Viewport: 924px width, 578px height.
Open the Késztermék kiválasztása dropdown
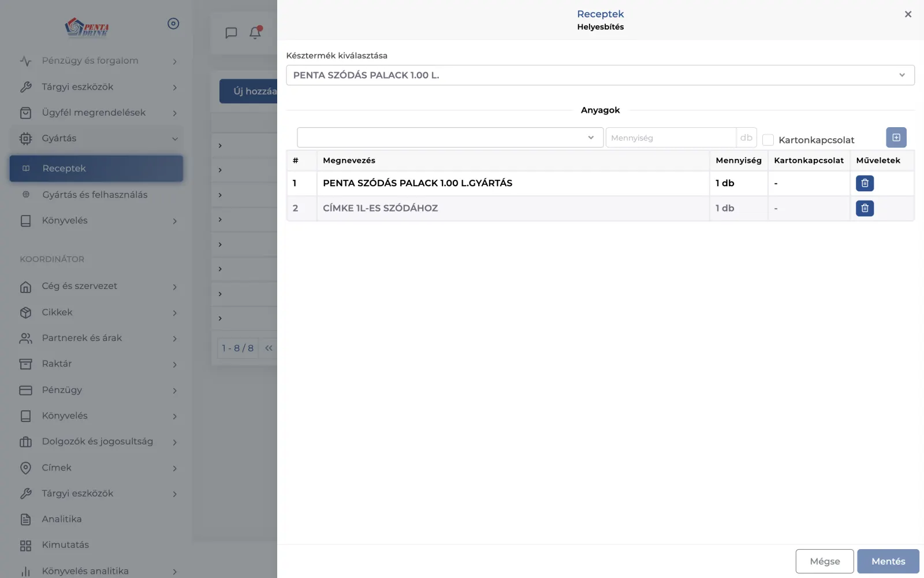pyautogui.click(x=600, y=75)
